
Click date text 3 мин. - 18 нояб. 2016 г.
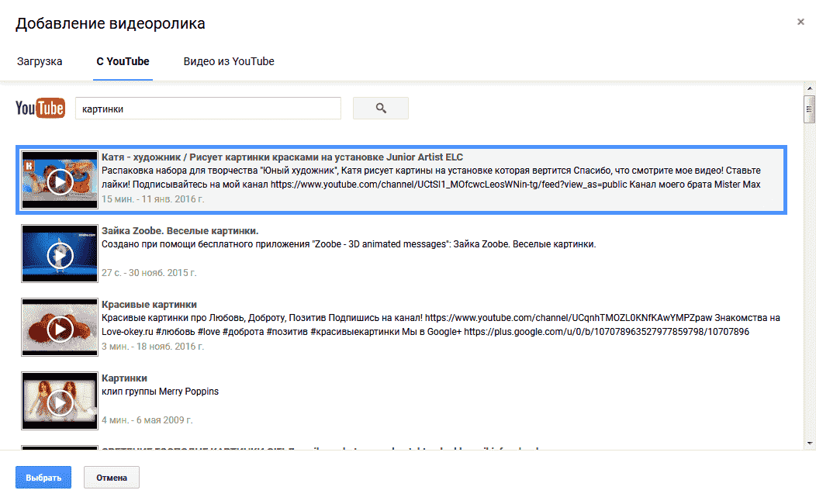(153, 347)
